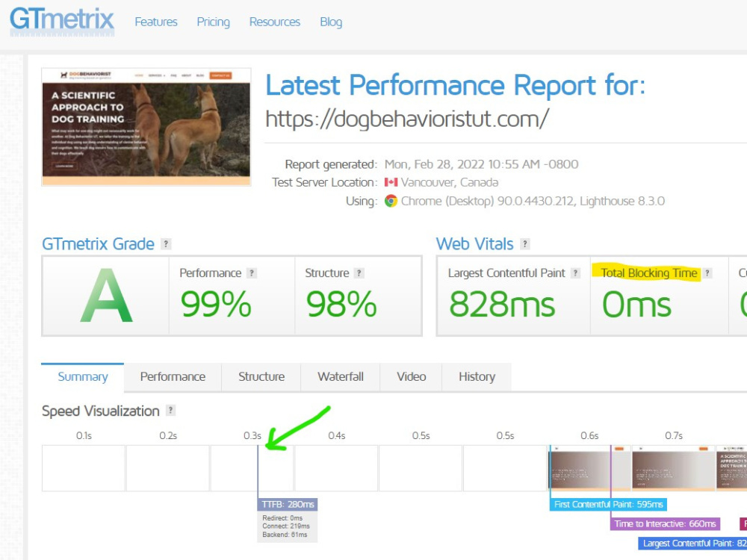Open the Features menu link

[156, 22]
